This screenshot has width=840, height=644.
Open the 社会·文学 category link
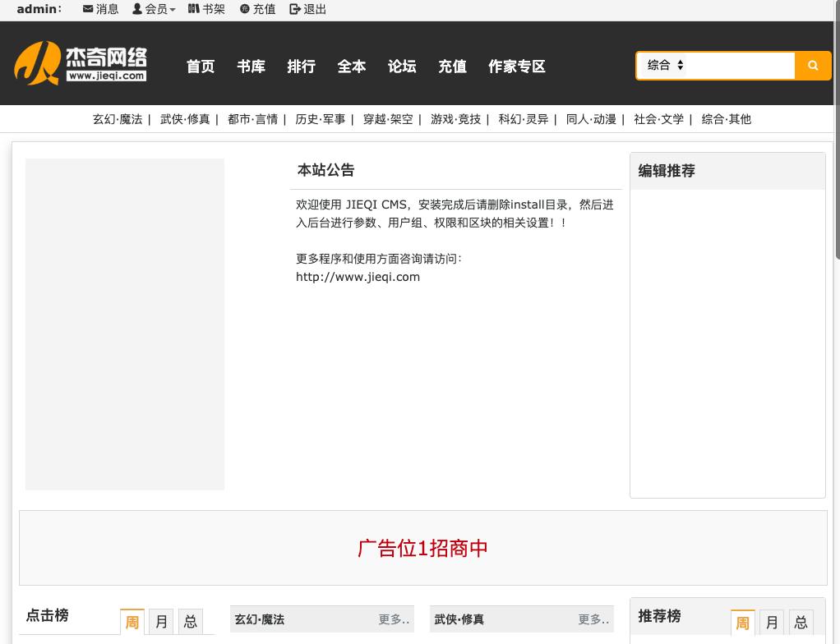tap(659, 119)
